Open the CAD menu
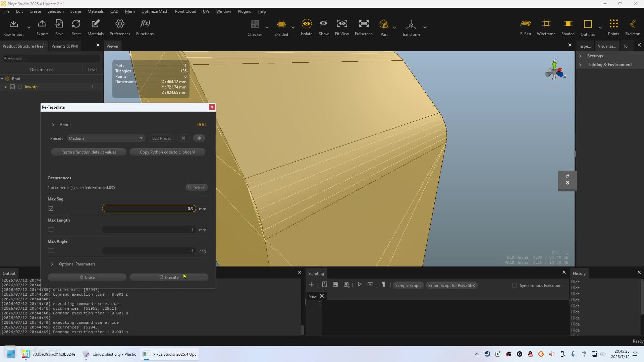Image resolution: width=644 pixels, height=362 pixels. click(x=114, y=11)
